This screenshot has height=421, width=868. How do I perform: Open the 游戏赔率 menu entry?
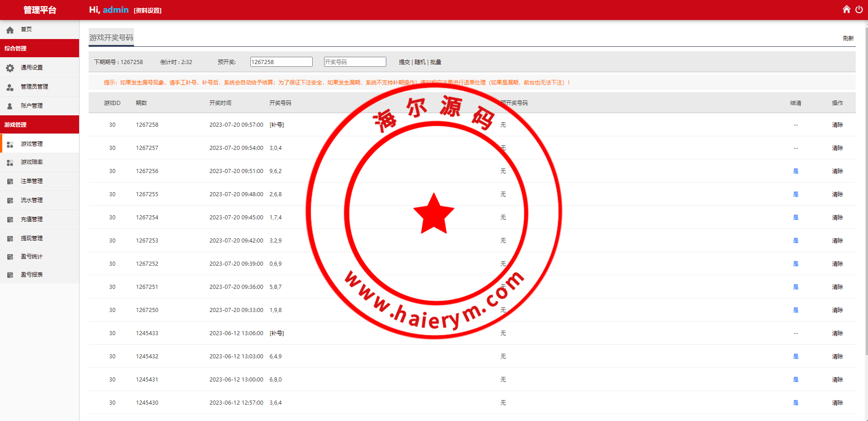point(32,162)
